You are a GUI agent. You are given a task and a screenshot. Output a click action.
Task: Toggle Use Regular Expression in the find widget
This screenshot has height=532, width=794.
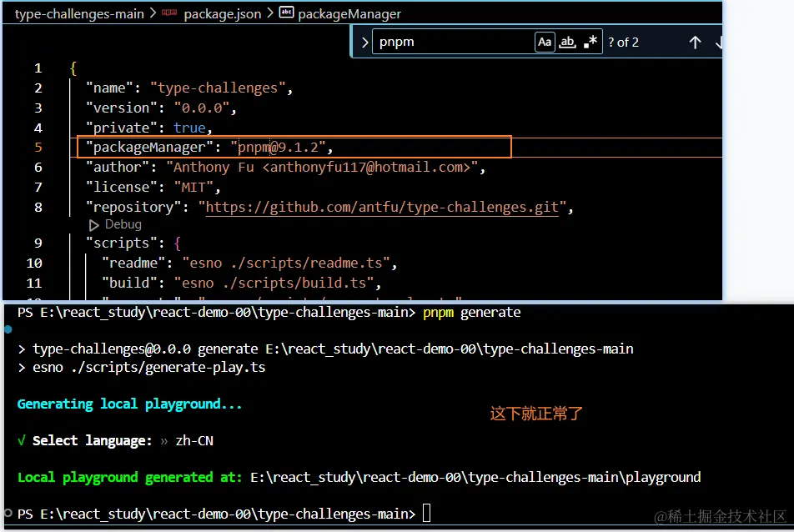coord(590,42)
